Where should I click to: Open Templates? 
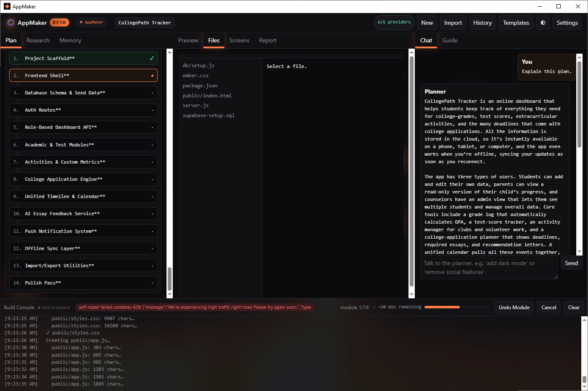[x=516, y=23]
